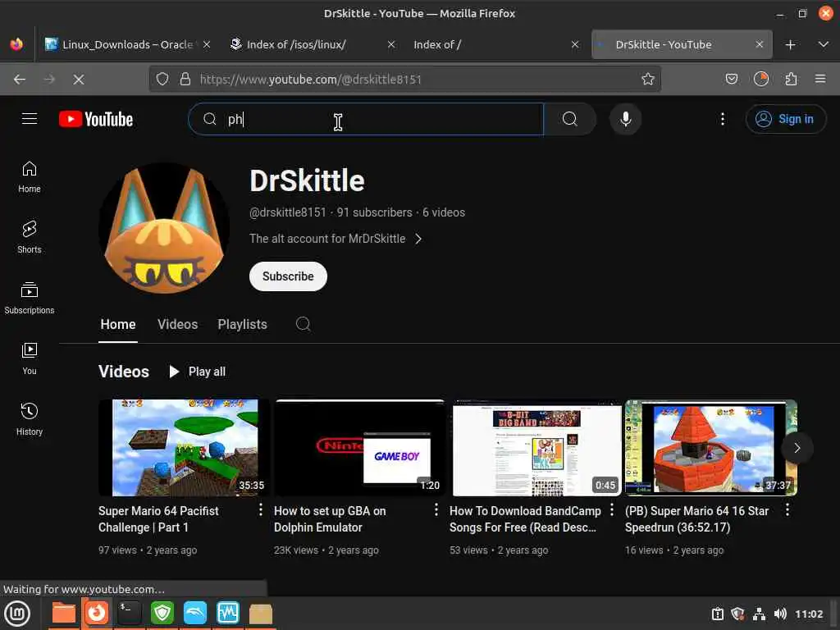The image size is (840, 630).
Task: Open the network tray icon
Action: coord(759,614)
